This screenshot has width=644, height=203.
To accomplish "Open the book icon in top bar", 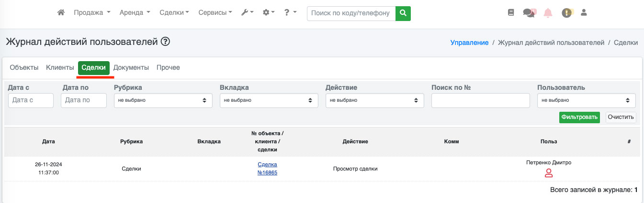I will pos(511,13).
